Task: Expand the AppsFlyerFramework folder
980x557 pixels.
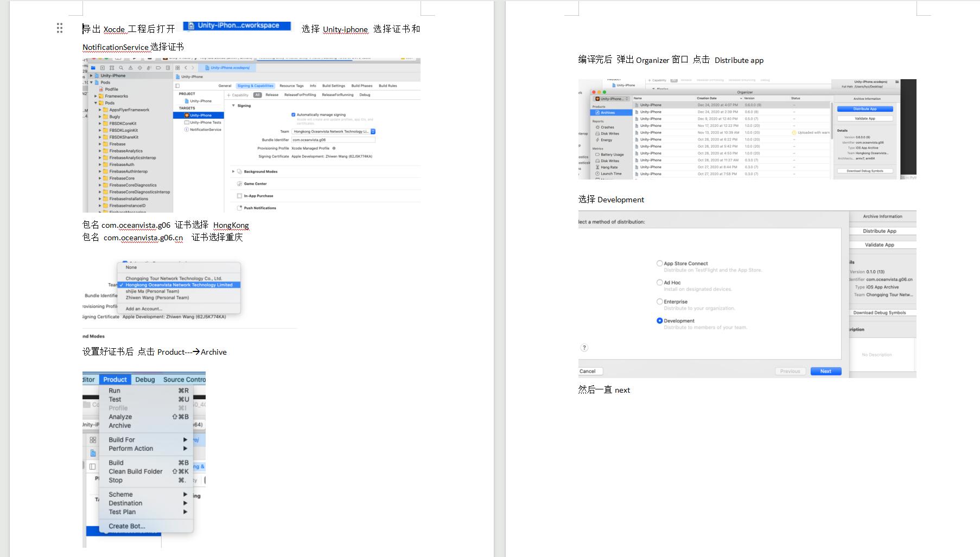Action: click(x=100, y=110)
